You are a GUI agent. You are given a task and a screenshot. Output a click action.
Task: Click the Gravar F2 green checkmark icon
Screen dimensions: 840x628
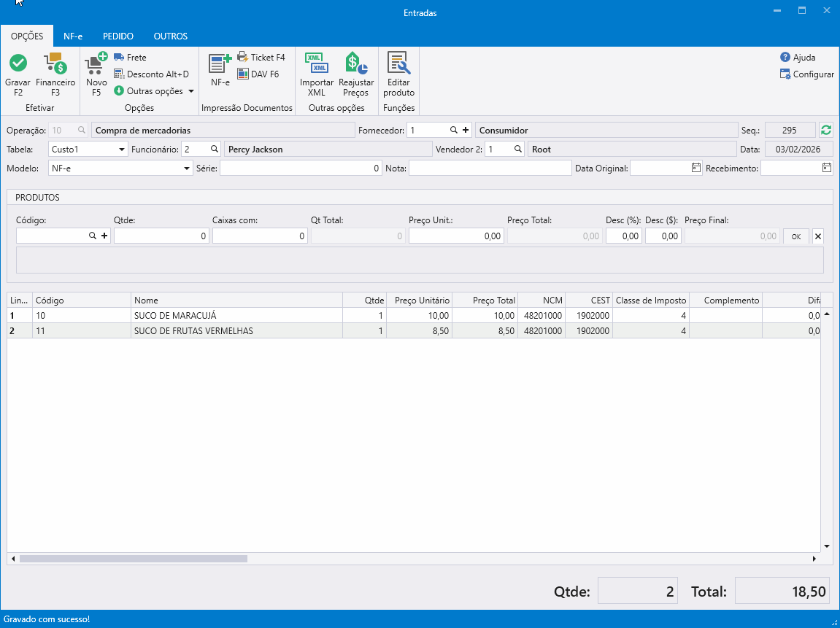(18, 64)
